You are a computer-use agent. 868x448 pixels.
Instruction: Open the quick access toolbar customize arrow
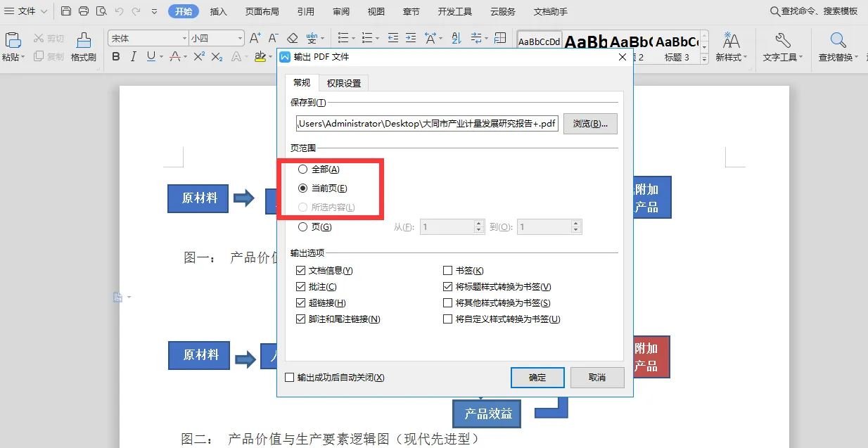coord(155,11)
